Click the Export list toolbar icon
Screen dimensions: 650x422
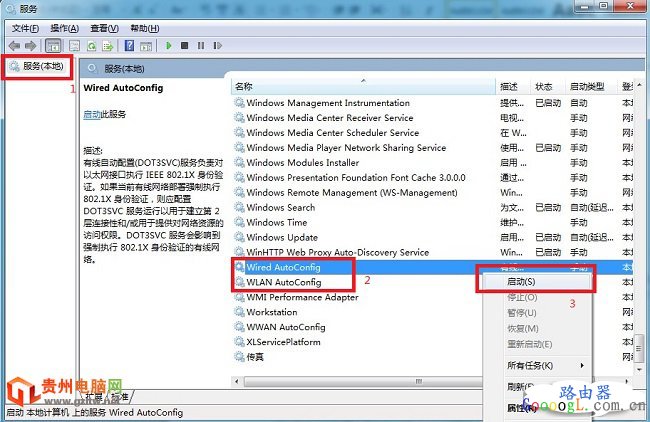click(108, 46)
